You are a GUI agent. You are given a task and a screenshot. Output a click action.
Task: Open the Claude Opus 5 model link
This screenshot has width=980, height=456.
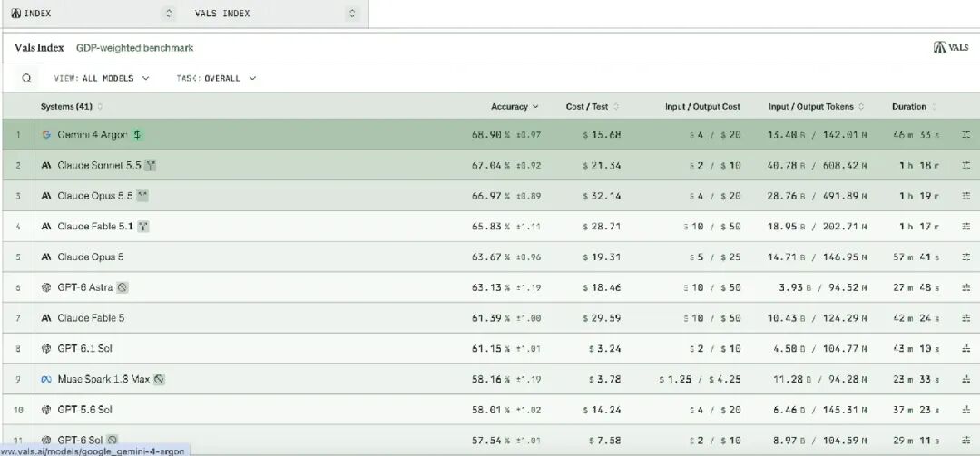pyautogui.click(x=91, y=257)
